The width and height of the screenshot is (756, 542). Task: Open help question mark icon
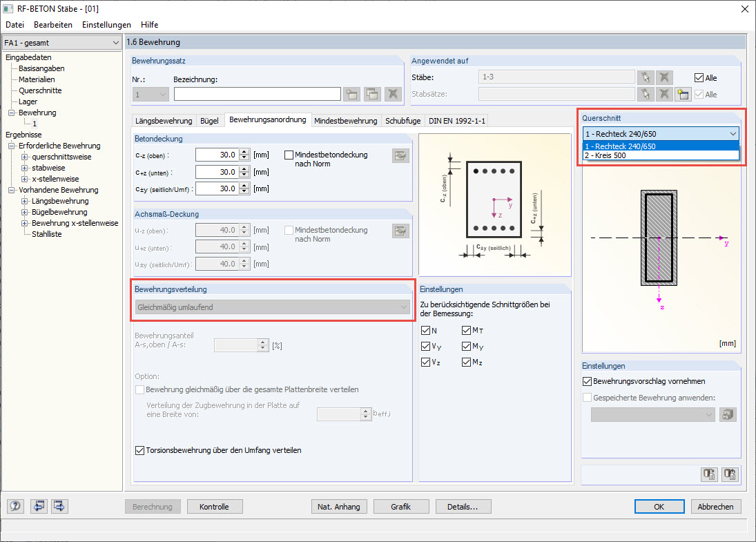(x=15, y=506)
